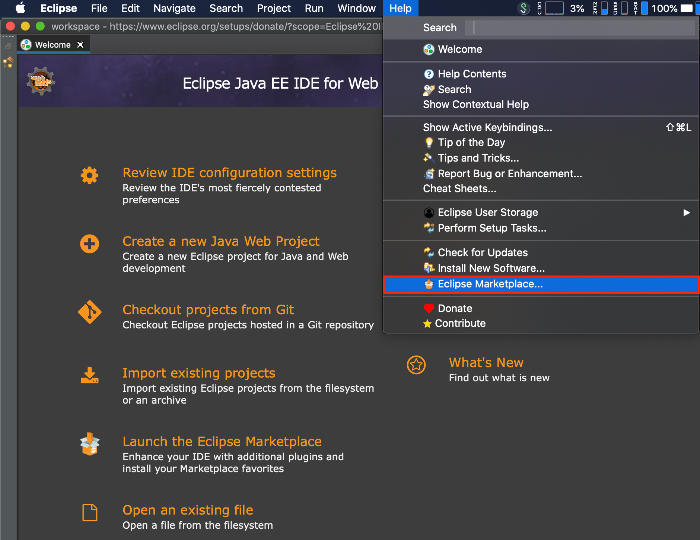Choose Cheat Sheets... menu entry

pyautogui.click(x=459, y=189)
